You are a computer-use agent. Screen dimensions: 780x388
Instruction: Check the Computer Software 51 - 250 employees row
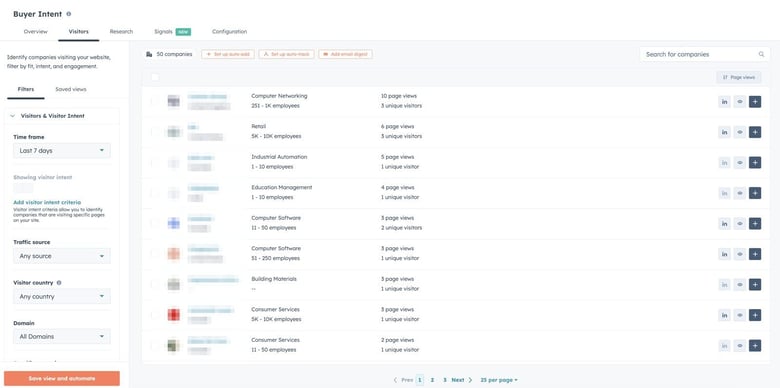click(x=155, y=254)
